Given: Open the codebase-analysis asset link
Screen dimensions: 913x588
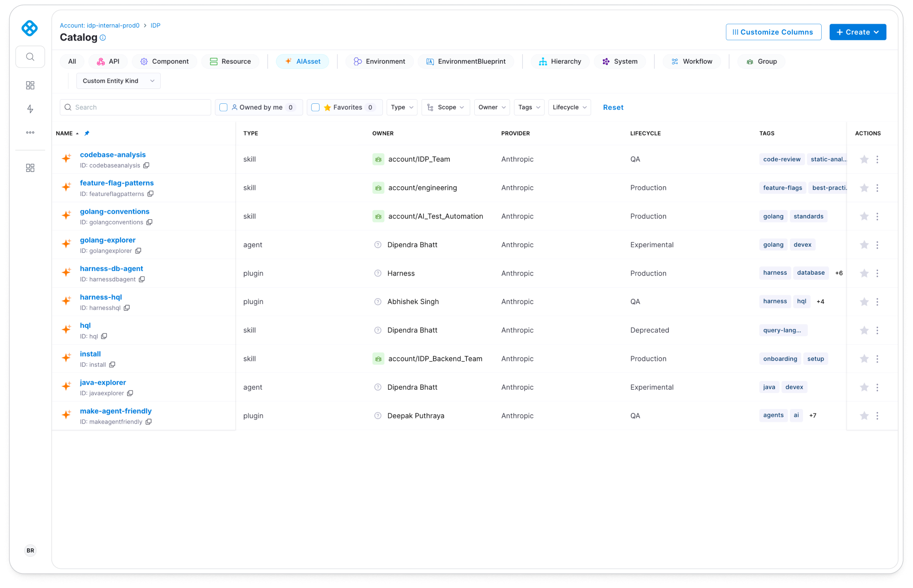Looking at the screenshot, I should click(x=113, y=155).
